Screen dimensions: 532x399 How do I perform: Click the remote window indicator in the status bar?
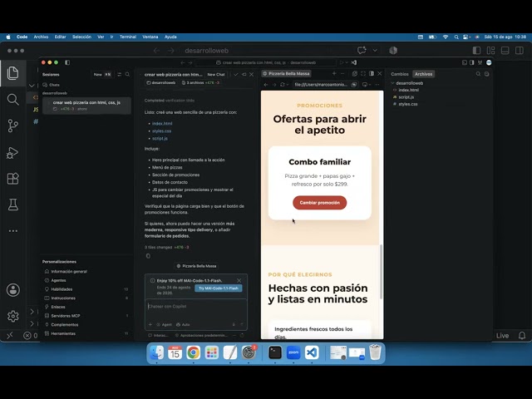pos(9,336)
